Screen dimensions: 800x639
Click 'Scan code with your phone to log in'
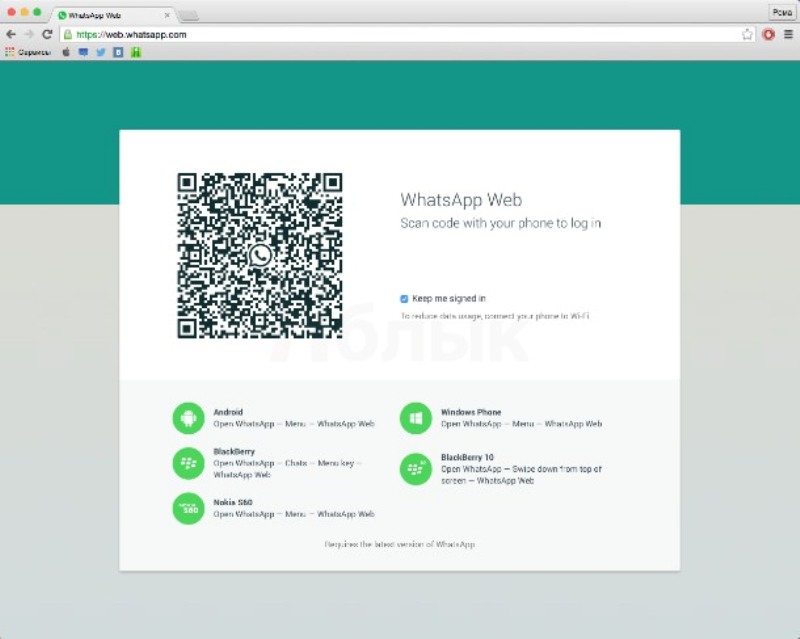pyautogui.click(x=501, y=223)
